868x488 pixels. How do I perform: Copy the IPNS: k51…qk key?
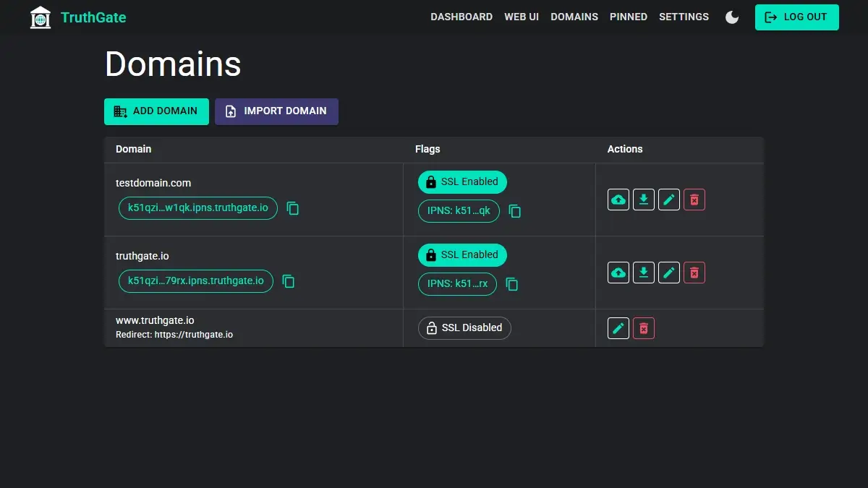[515, 211]
